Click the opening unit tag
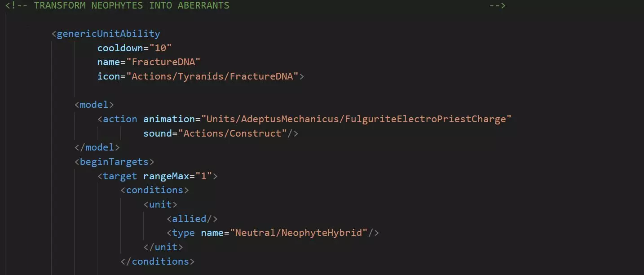The image size is (644, 275). click(160, 204)
